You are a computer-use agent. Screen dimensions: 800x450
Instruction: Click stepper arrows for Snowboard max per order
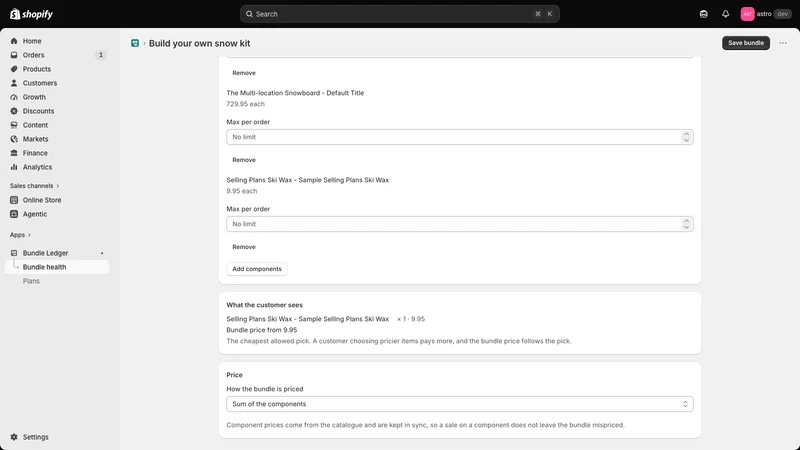point(686,137)
